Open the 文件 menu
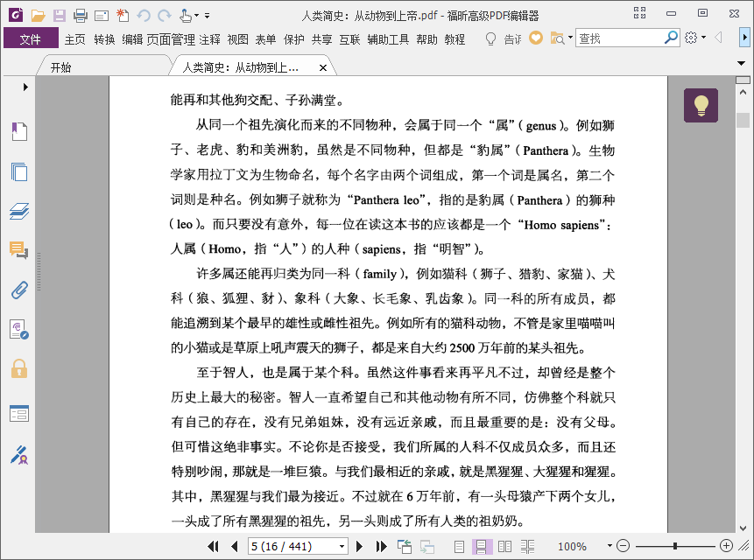Viewport: 754px width, 560px height. pyautogui.click(x=31, y=38)
